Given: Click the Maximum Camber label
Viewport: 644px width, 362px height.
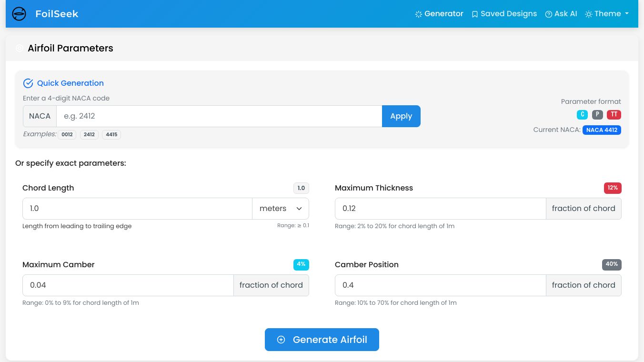Looking at the screenshot, I should tap(59, 265).
